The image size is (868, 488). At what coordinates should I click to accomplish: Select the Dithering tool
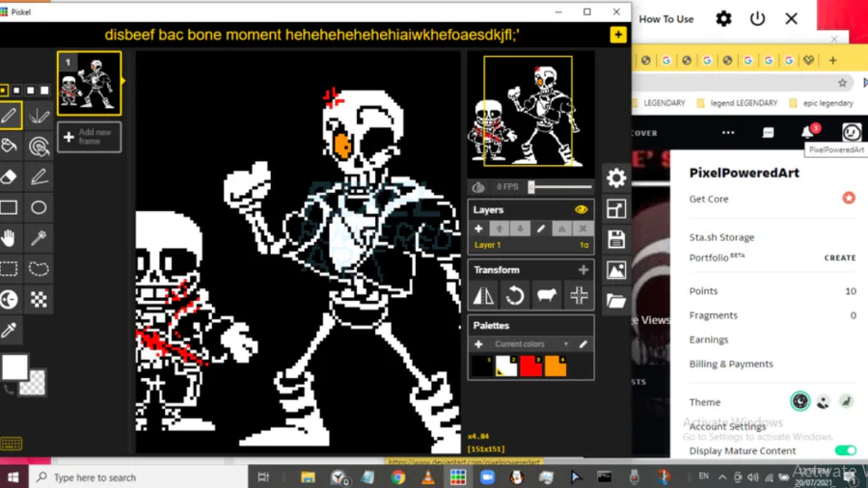(39, 299)
